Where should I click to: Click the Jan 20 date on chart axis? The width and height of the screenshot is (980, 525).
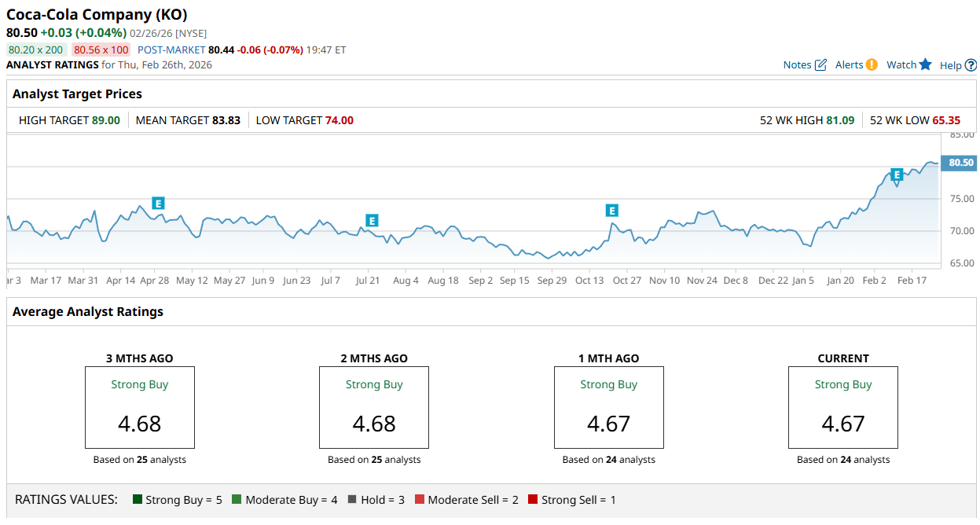tap(840, 281)
